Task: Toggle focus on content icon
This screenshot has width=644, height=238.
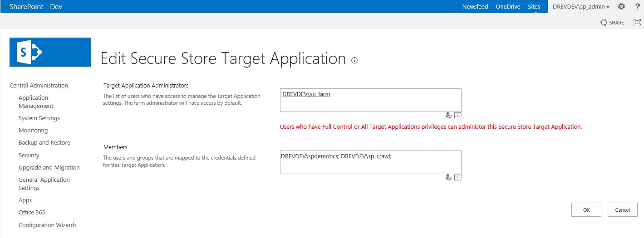Action: [x=637, y=22]
